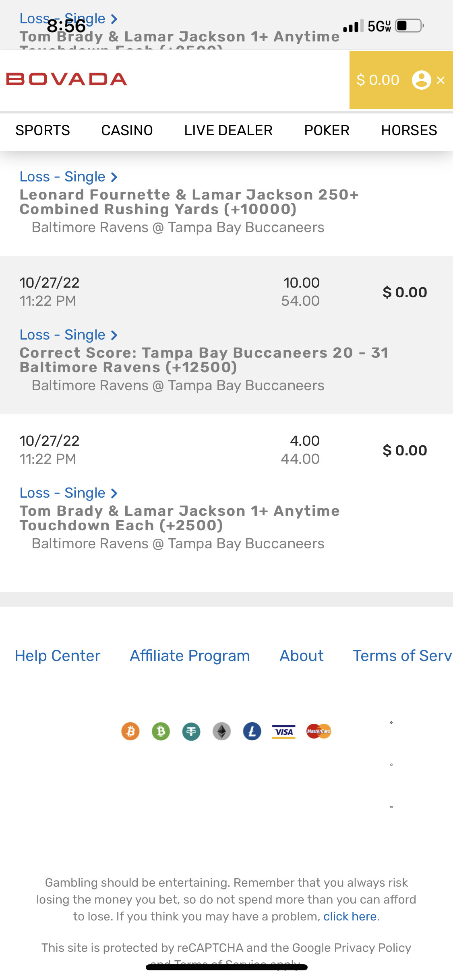The image size is (453, 980).
Task: Expand Loss - Single for Fournette rushing bet
Action: click(68, 177)
